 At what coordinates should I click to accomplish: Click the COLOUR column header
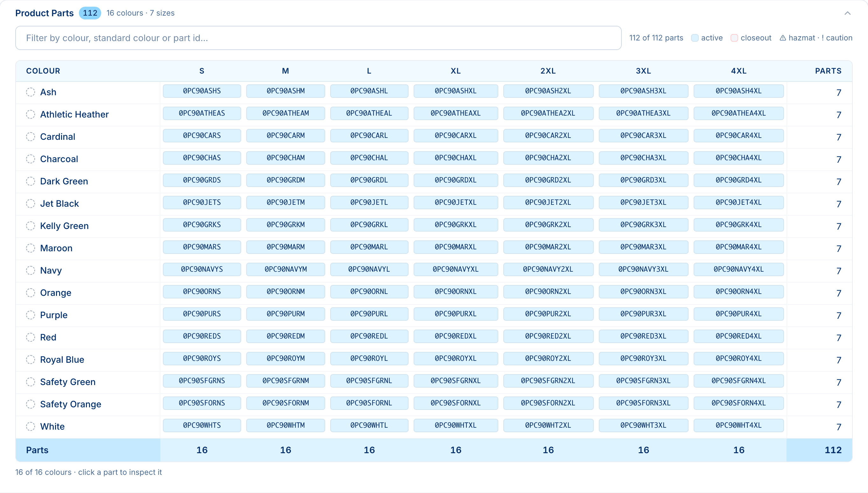(x=43, y=71)
